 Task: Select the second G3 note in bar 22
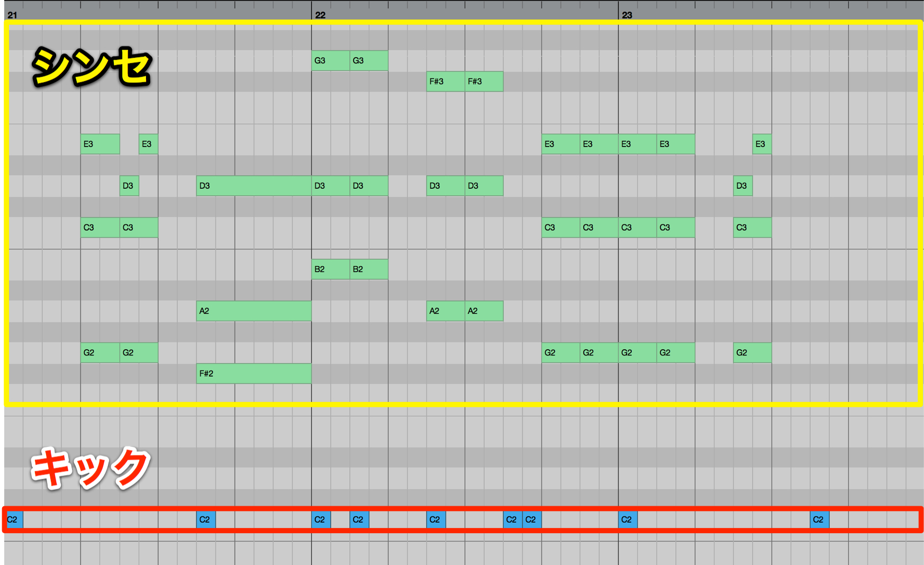click(x=369, y=61)
